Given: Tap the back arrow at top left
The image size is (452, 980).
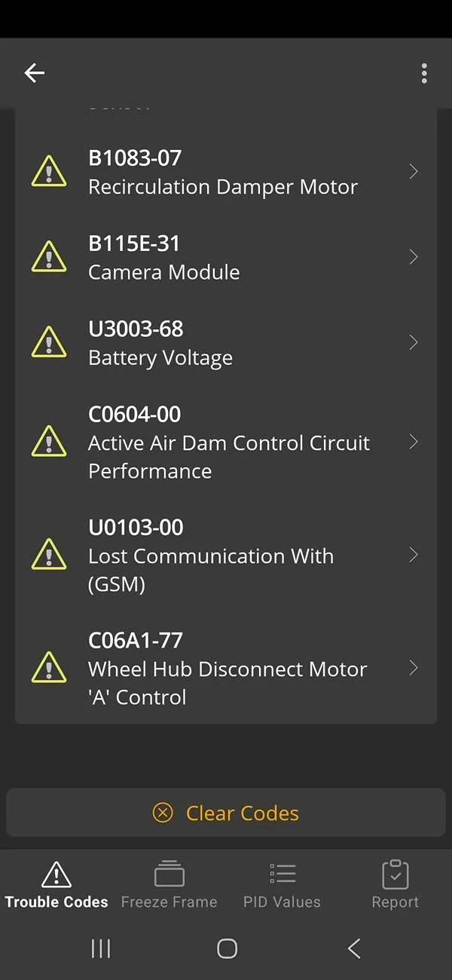Looking at the screenshot, I should click(34, 73).
